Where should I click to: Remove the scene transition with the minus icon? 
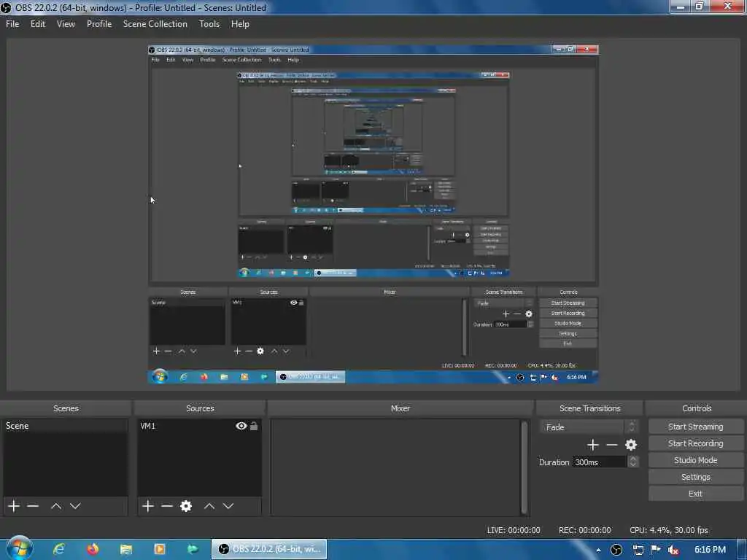pos(612,445)
